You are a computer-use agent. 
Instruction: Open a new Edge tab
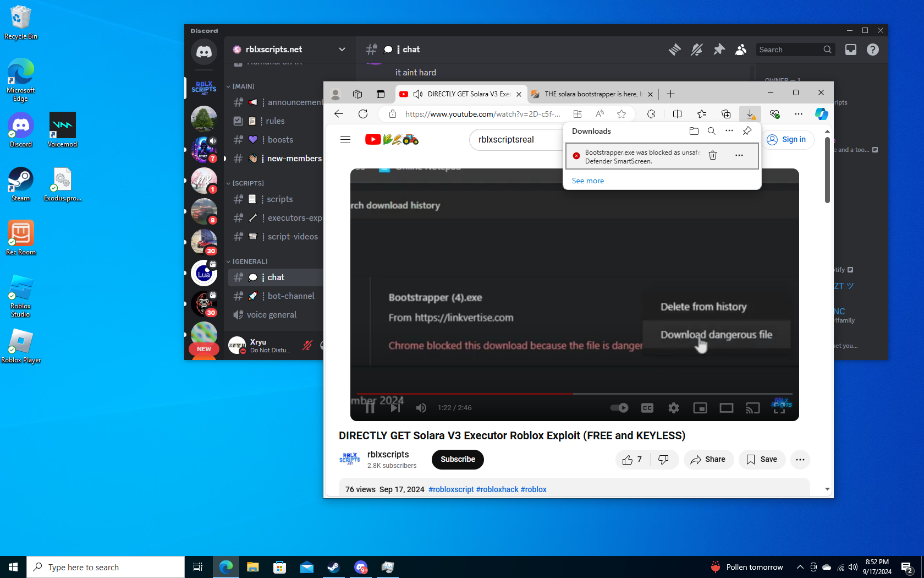click(670, 94)
